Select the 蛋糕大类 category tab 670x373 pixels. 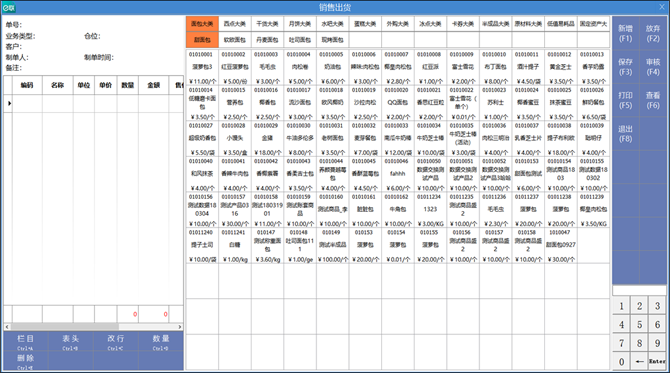click(x=365, y=24)
